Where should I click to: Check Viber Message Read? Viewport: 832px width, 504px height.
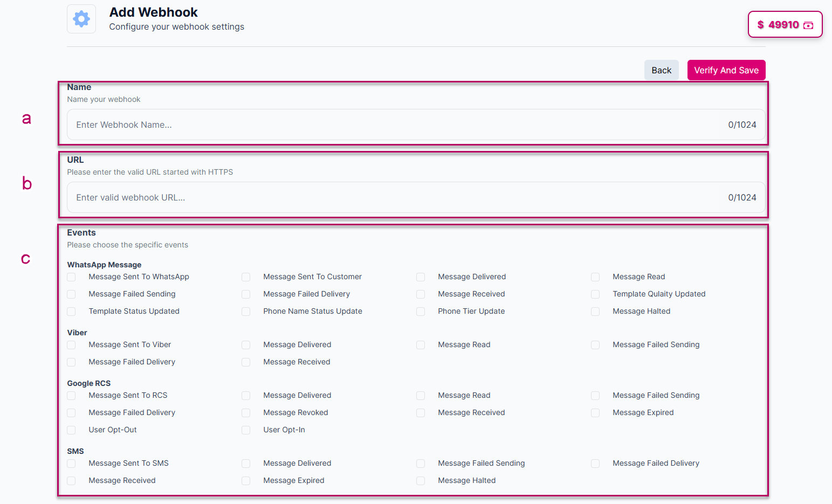421,345
